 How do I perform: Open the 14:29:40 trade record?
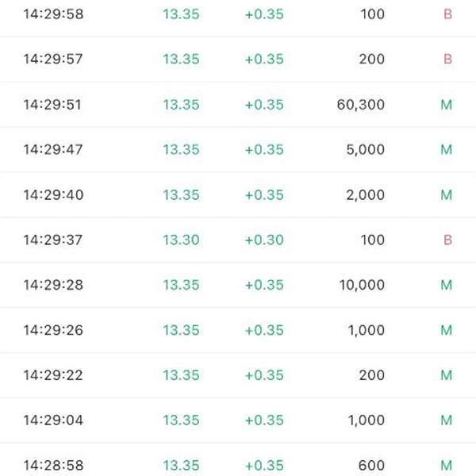click(x=53, y=195)
